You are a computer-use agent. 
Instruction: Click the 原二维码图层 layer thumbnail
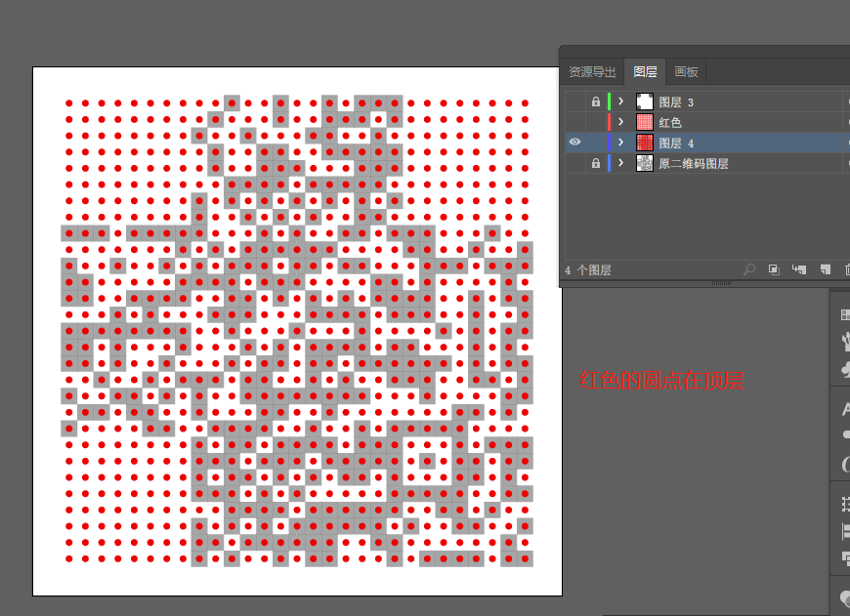click(x=644, y=163)
